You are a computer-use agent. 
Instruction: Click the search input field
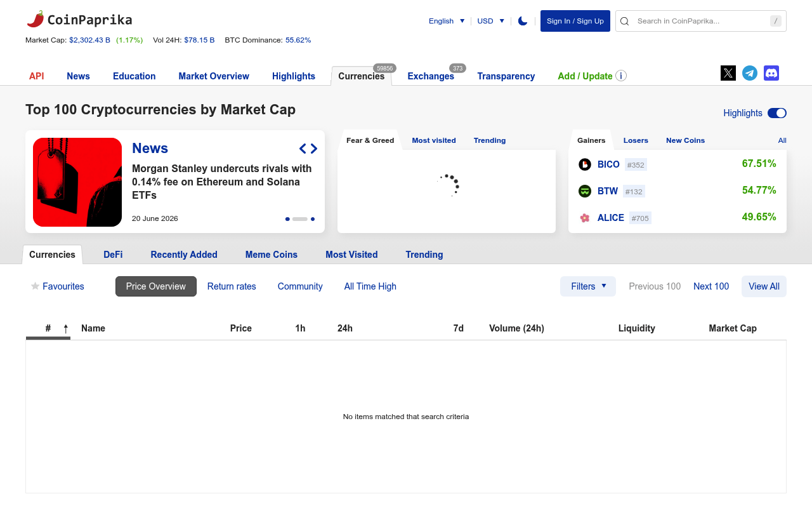[701, 21]
